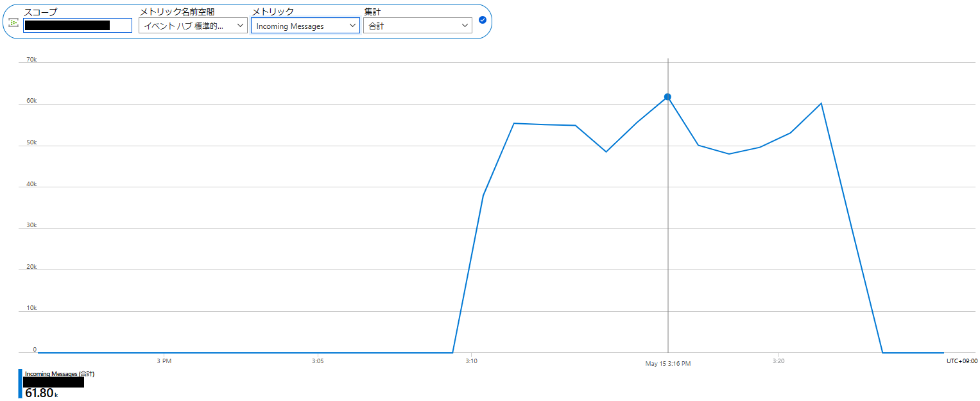Click the 70k y-axis label
This screenshot has width=980, height=401.
31,60
